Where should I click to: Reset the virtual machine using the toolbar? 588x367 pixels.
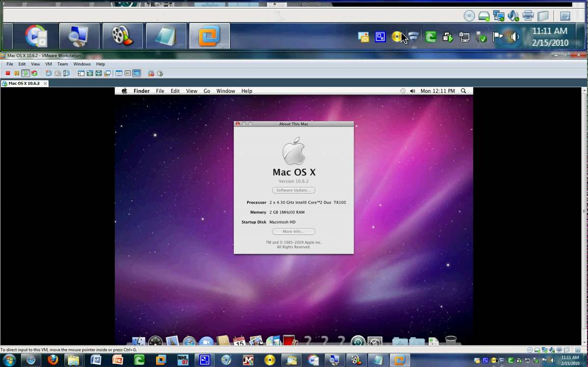(35, 73)
